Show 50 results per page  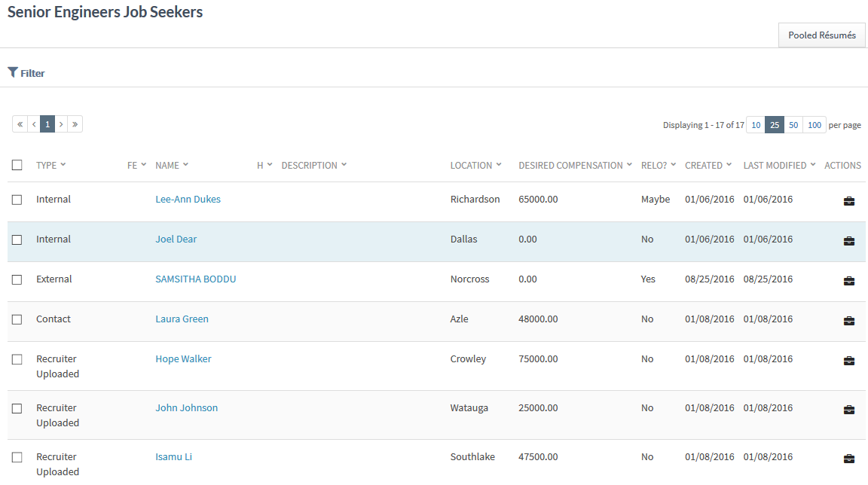click(793, 125)
